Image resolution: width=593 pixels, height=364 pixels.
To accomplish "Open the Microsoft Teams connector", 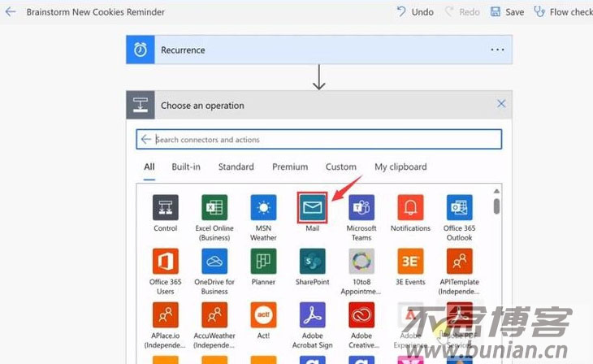I will tap(361, 207).
